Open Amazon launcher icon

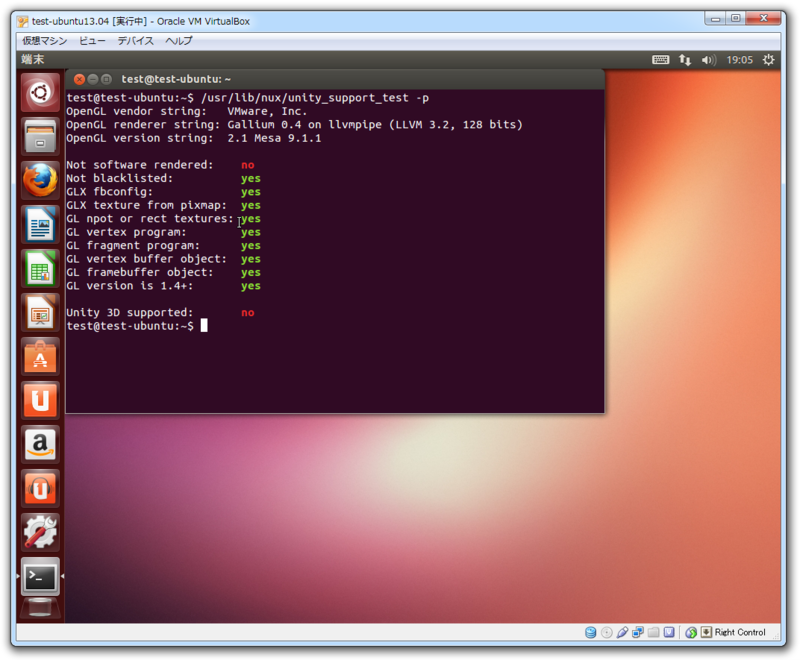[x=40, y=444]
